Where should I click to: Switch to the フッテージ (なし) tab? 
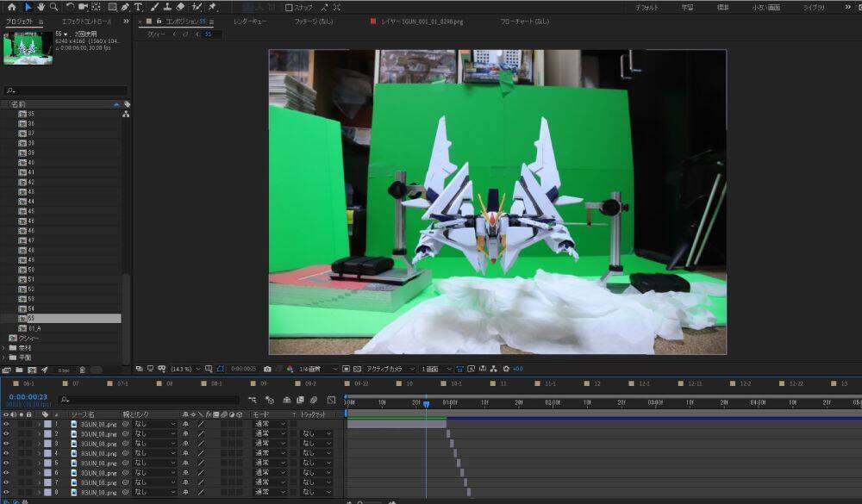pos(314,22)
